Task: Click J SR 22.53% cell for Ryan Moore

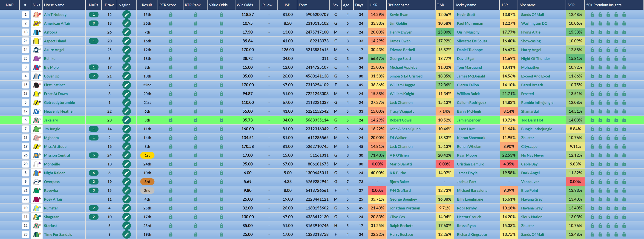Action: point(509,155)
